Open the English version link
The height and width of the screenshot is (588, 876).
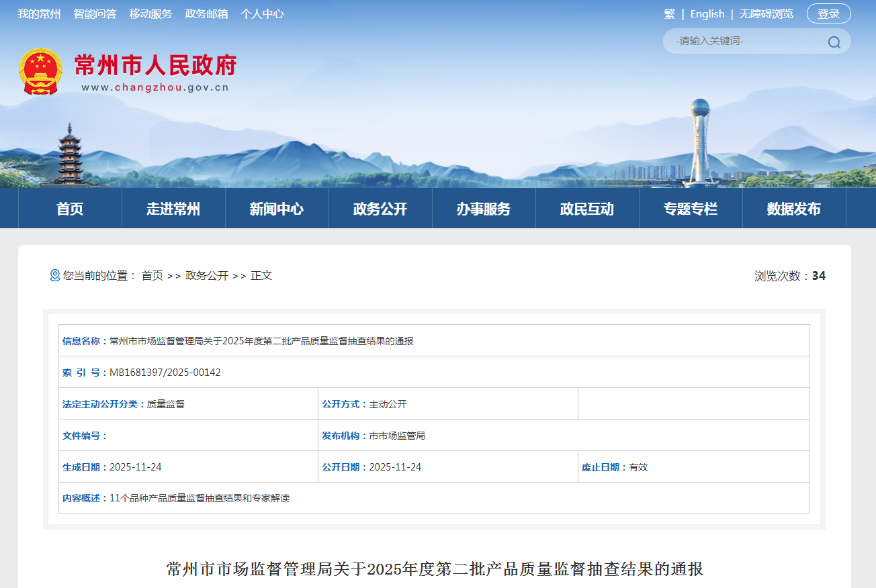pos(707,14)
